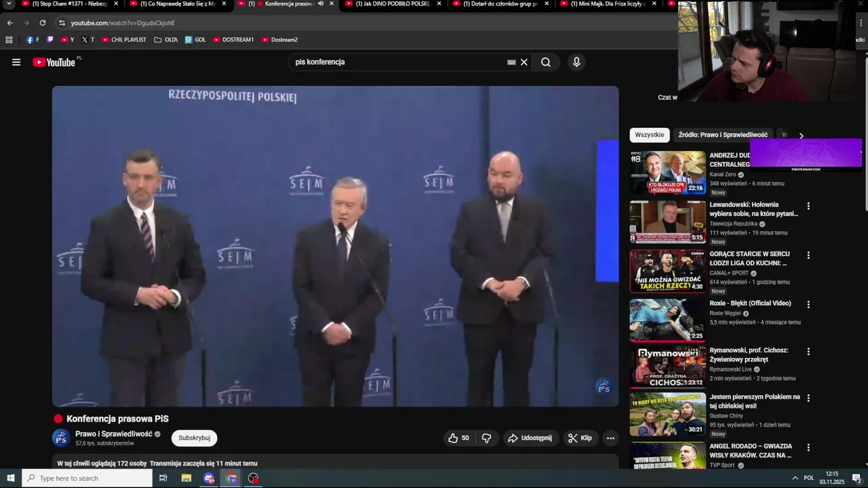The height and width of the screenshot is (488, 868).
Task: Show more filter chips with right arrow
Action: coord(801,136)
